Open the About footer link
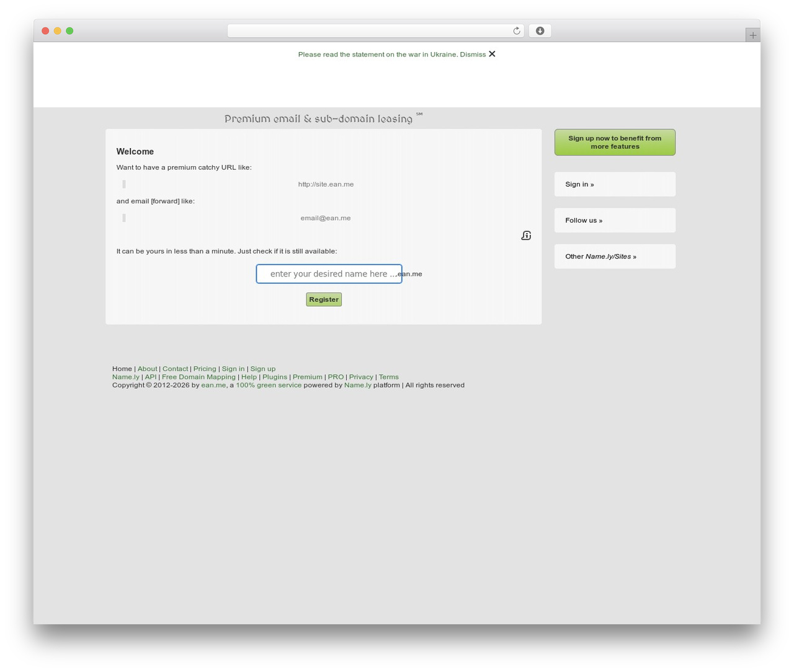Screen dimensions: 794x672 [148, 369]
